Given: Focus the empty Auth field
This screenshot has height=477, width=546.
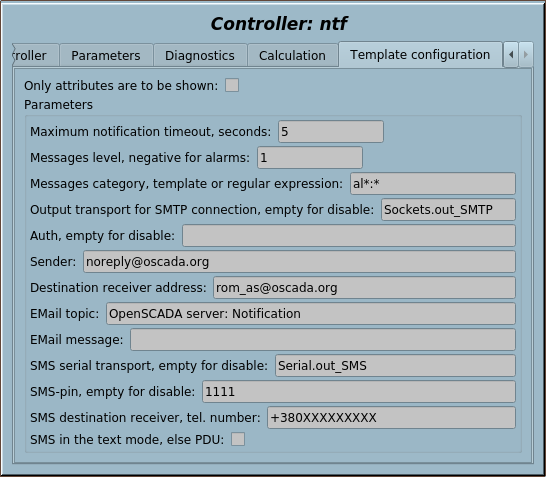Looking at the screenshot, I should (x=349, y=236).
